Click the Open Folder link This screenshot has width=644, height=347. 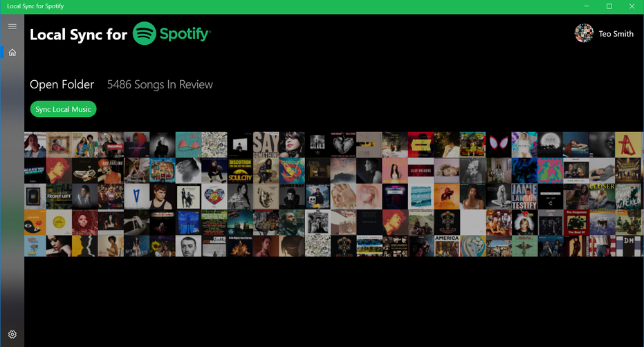[62, 84]
